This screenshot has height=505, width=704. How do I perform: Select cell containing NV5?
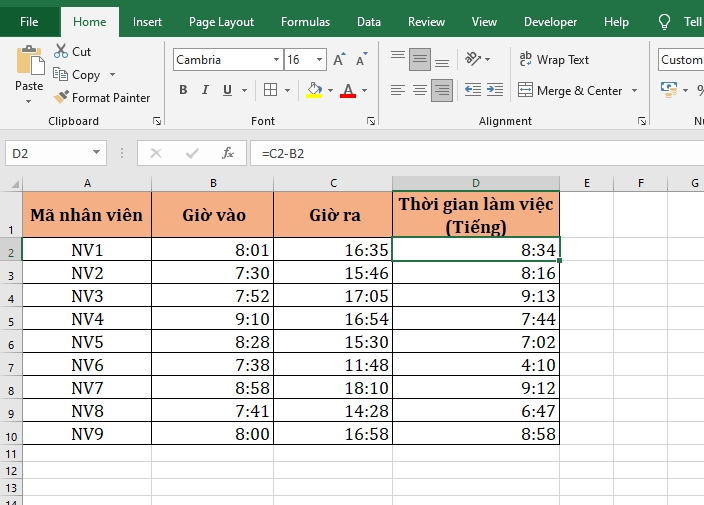click(87, 342)
